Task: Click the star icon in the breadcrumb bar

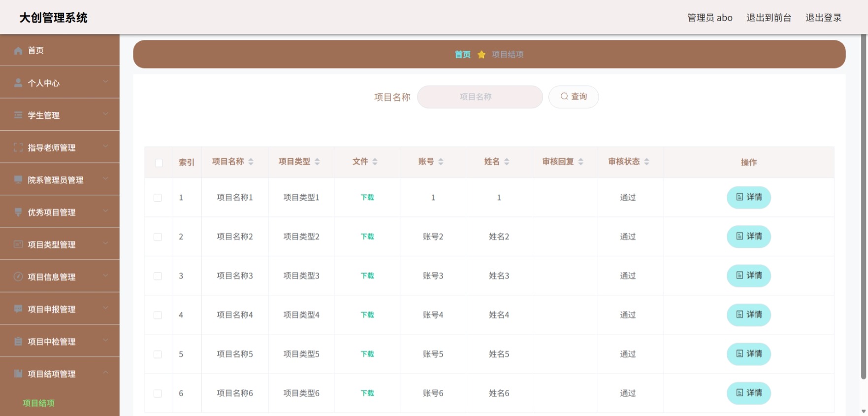Action: pos(482,54)
